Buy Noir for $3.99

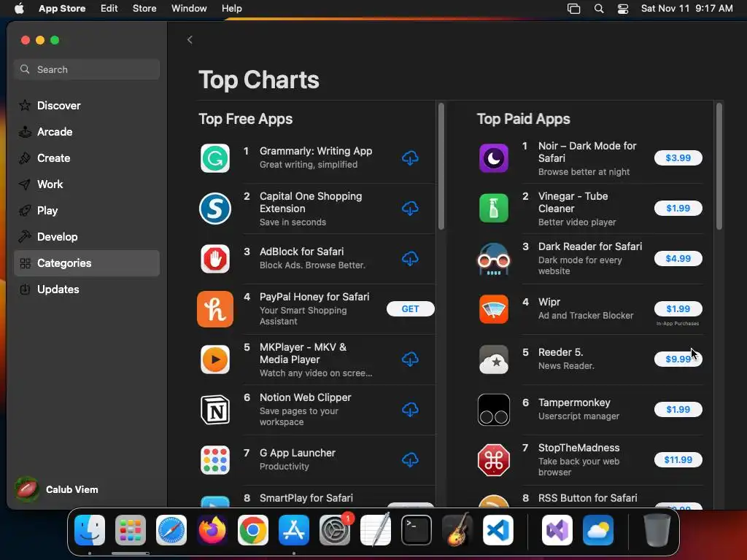pyautogui.click(x=678, y=158)
